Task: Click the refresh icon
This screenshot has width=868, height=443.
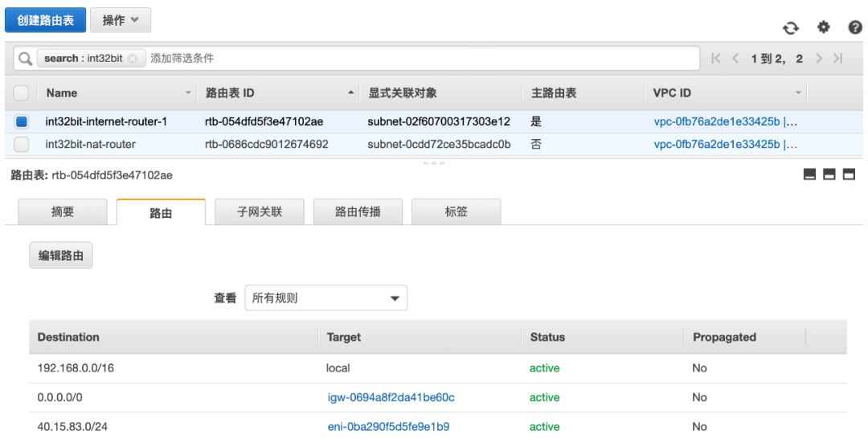Action: pos(791,27)
